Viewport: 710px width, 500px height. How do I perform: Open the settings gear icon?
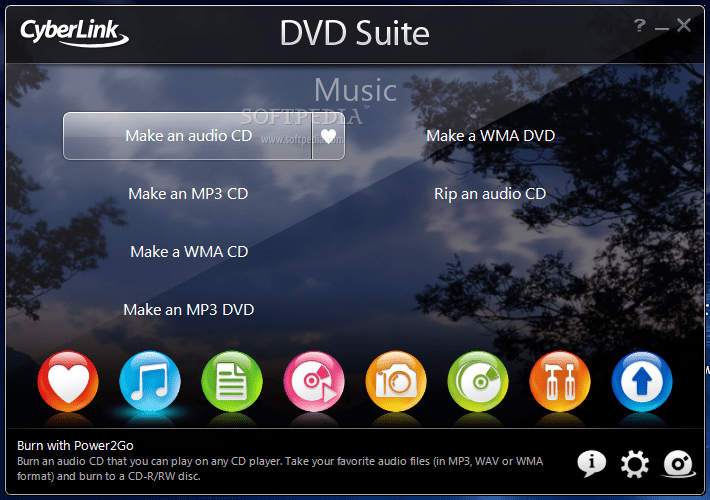pos(634,464)
